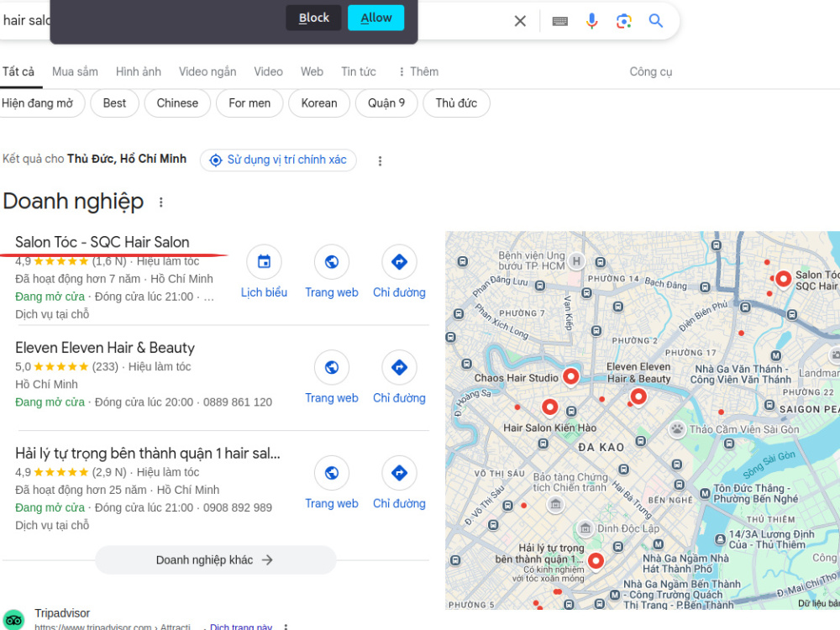840x630 pixels.
Task: Toggle the Thủ đức filter chip
Action: (456, 103)
